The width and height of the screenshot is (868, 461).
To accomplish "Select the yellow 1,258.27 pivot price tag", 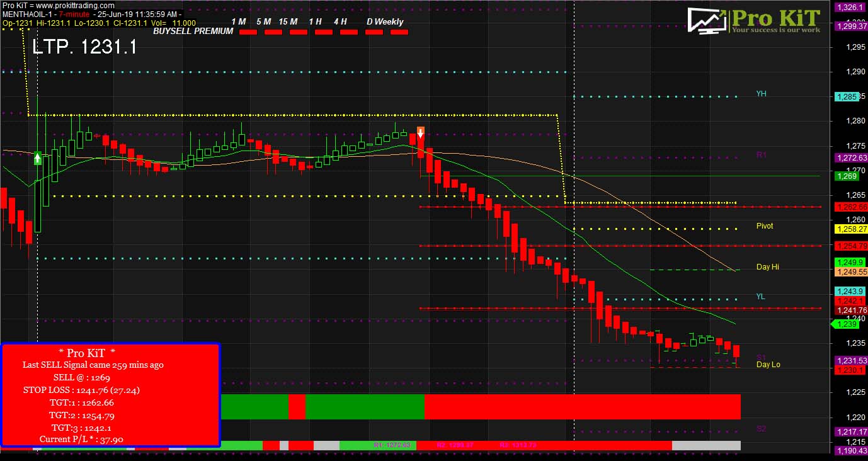I will pyautogui.click(x=850, y=229).
